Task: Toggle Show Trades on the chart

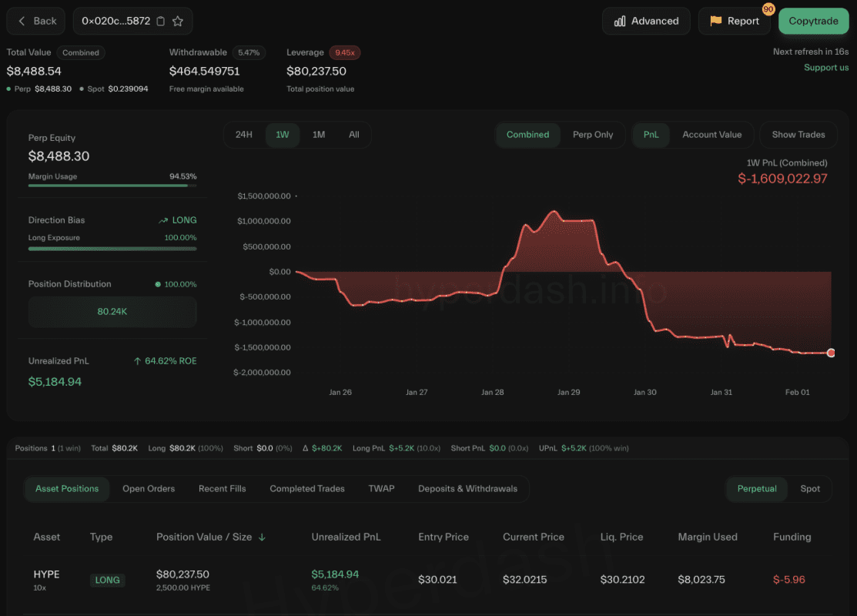Action: pos(798,135)
